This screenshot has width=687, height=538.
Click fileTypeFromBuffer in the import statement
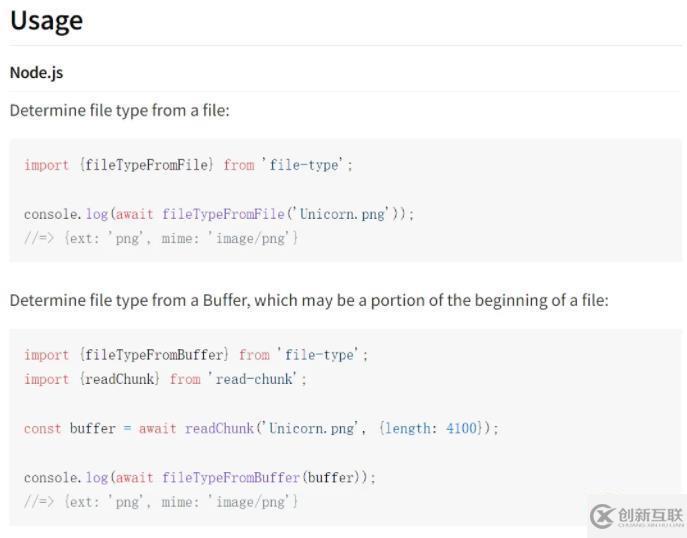(x=154, y=355)
